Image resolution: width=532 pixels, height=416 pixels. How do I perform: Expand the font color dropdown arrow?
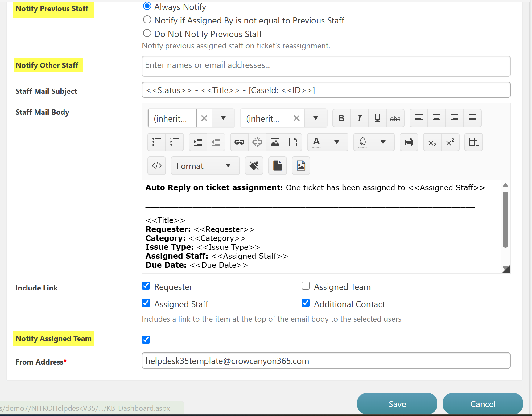337,142
